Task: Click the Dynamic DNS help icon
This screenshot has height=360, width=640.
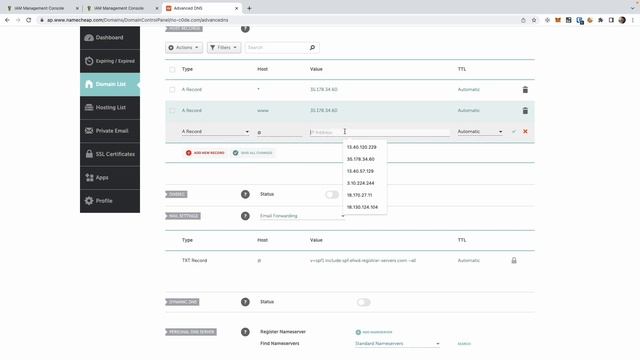Action: [245, 302]
